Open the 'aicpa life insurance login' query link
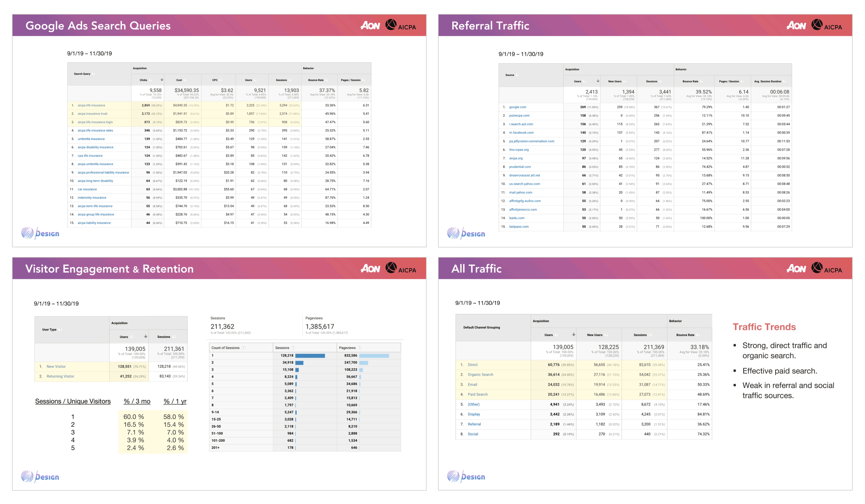The width and height of the screenshot is (865, 504). [x=95, y=122]
